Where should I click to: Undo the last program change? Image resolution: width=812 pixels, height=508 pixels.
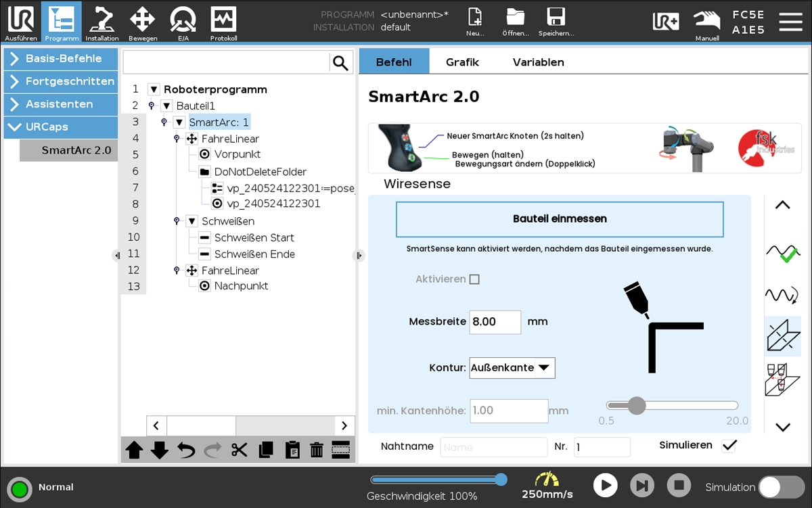(186, 450)
